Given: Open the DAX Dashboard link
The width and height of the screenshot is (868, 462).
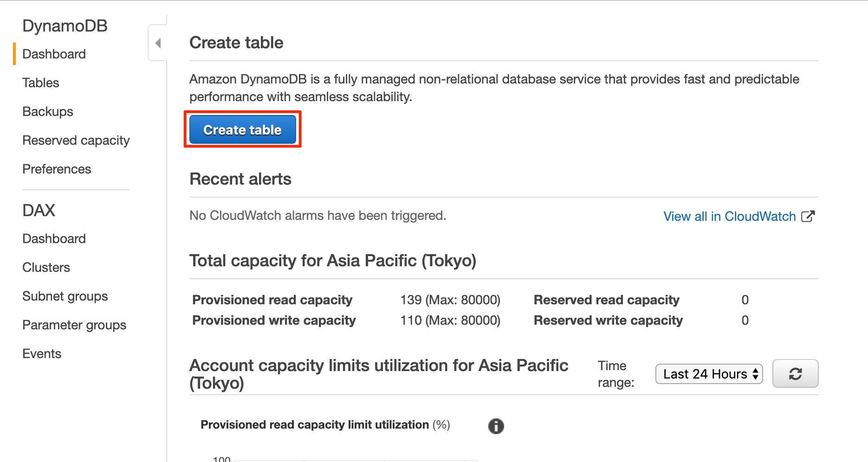Looking at the screenshot, I should coord(54,238).
